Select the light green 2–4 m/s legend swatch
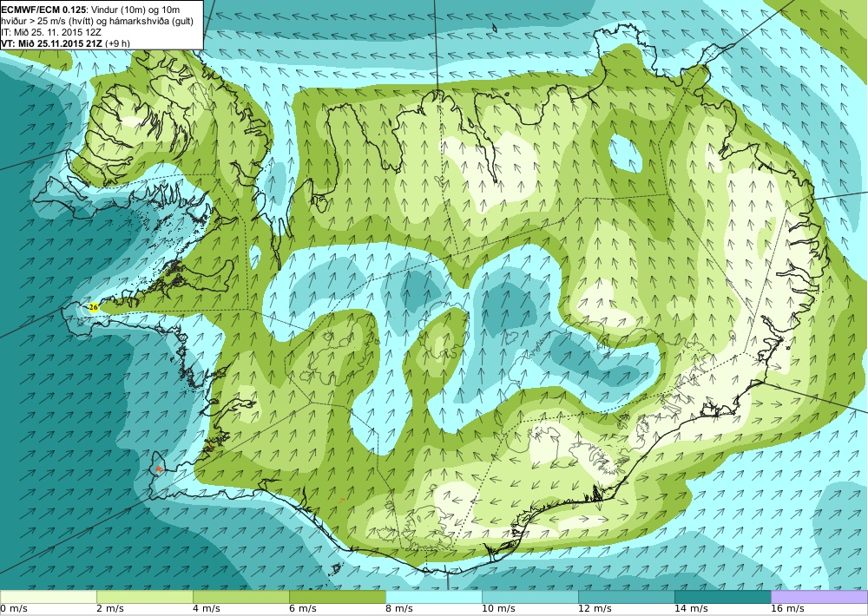The width and height of the screenshot is (868, 616). pyautogui.click(x=144, y=597)
